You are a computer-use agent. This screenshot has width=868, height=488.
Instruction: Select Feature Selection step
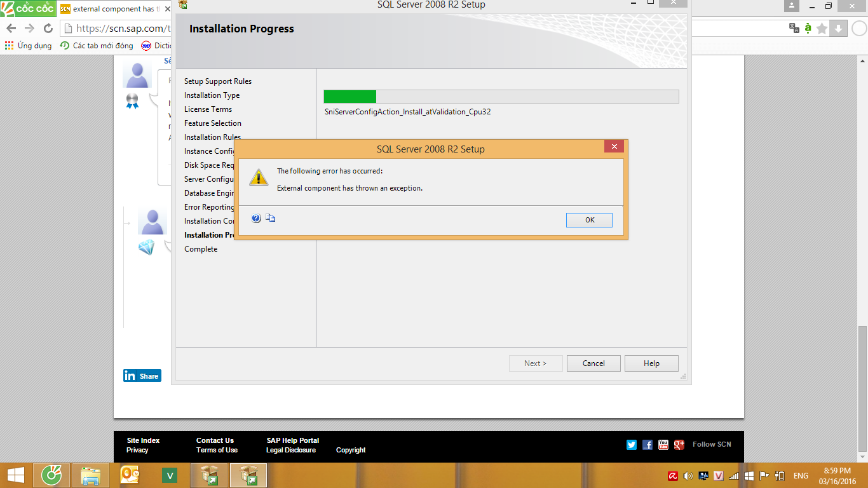click(x=213, y=123)
